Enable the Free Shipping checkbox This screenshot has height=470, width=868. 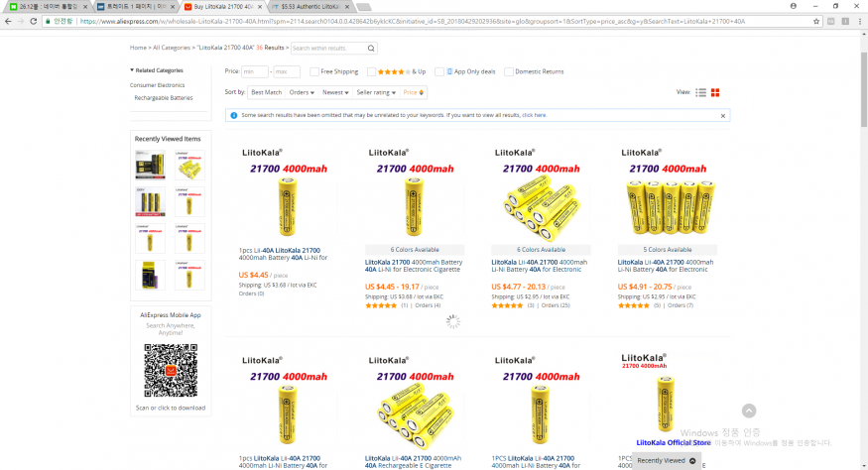(x=313, y=71)
